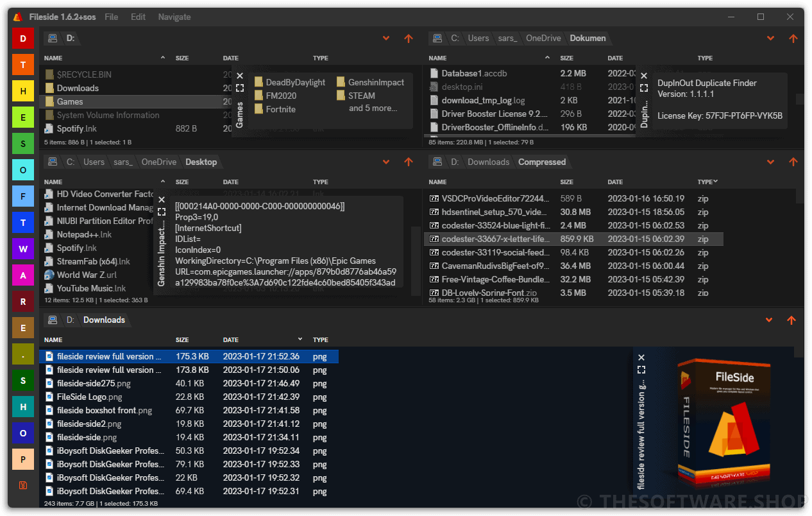The image size is (812, 516).
Task: Sort Compressed pane by TYPE column
Action: [707, 182]
